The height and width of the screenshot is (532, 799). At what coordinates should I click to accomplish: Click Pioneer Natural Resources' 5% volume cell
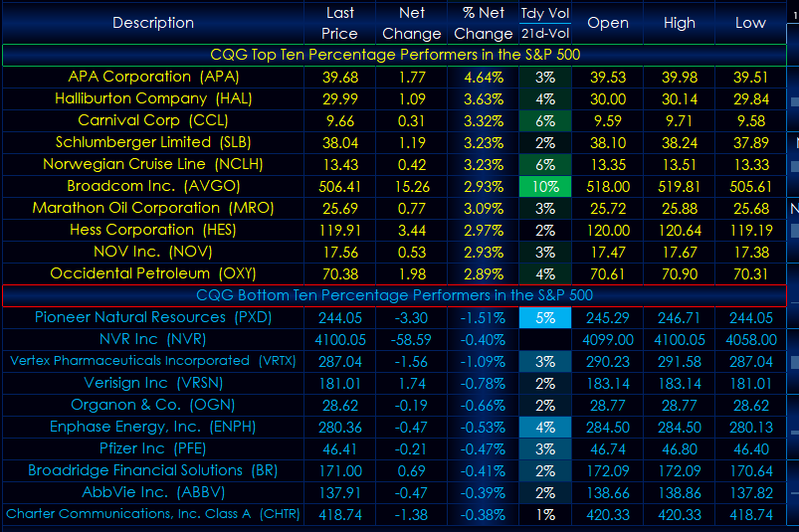(545, 318)
